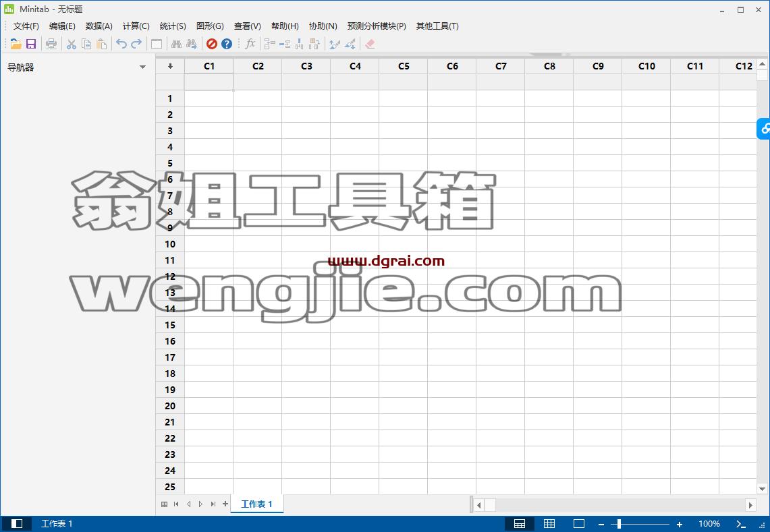770x532 pixels.
Task: Select row header 15
Action: coord(170,325)
